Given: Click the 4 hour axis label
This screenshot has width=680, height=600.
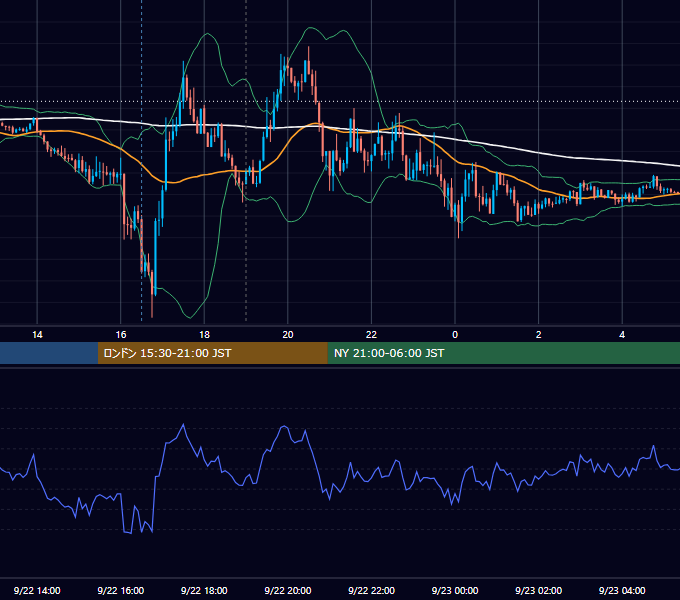Looking at the screenshot, I should tap(622, 335).
